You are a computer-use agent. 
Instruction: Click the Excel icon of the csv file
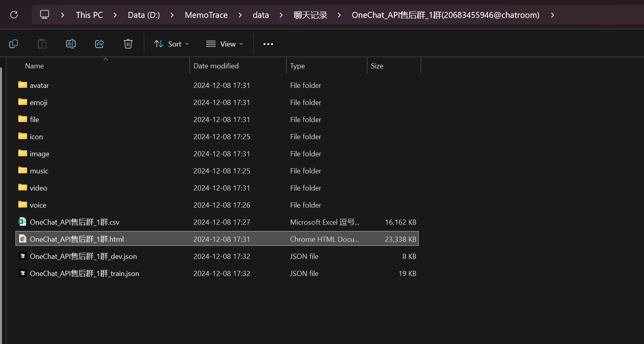23,222
